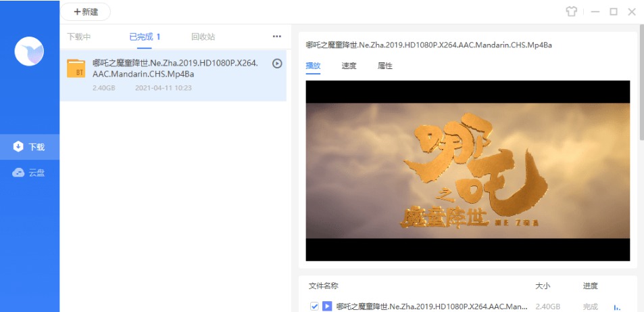This screenshot has width=644, height=312.
Task: Click the 文件名称 column header
Action: (x=323, y=286)
